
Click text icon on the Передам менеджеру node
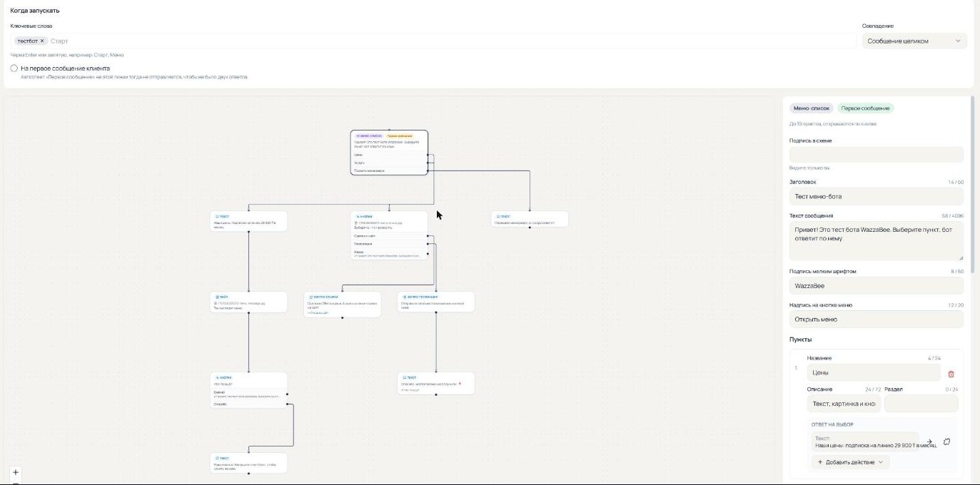497,215
